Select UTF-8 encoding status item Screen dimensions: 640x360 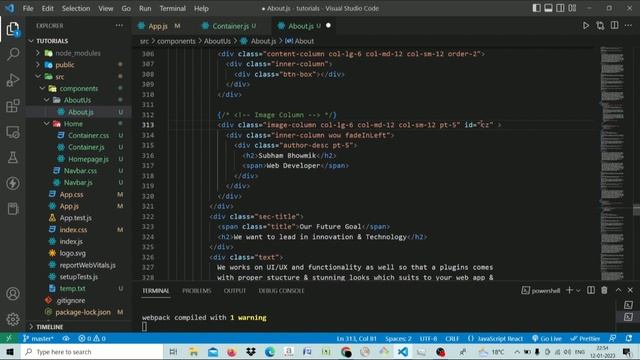click(x=428, y=338)
